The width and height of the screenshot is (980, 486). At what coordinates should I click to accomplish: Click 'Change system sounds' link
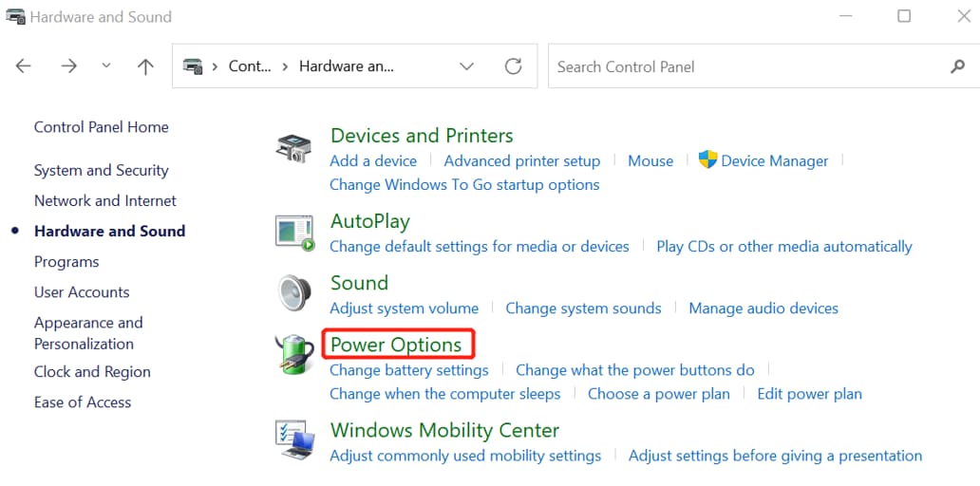point(583,308)
